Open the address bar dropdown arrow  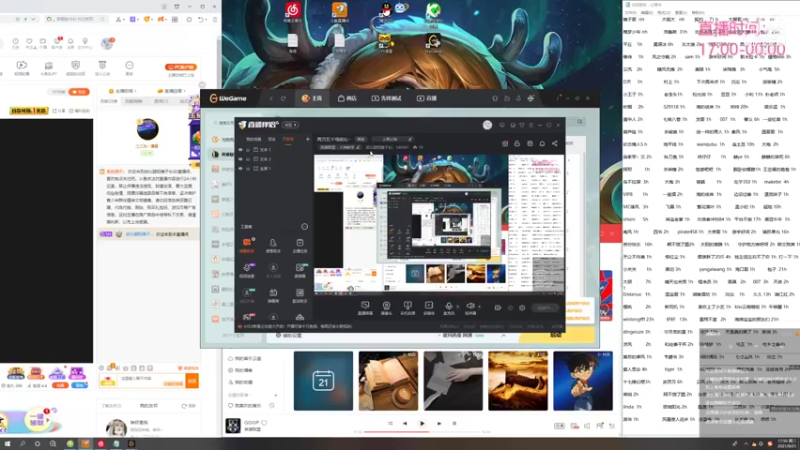point(33,19)
